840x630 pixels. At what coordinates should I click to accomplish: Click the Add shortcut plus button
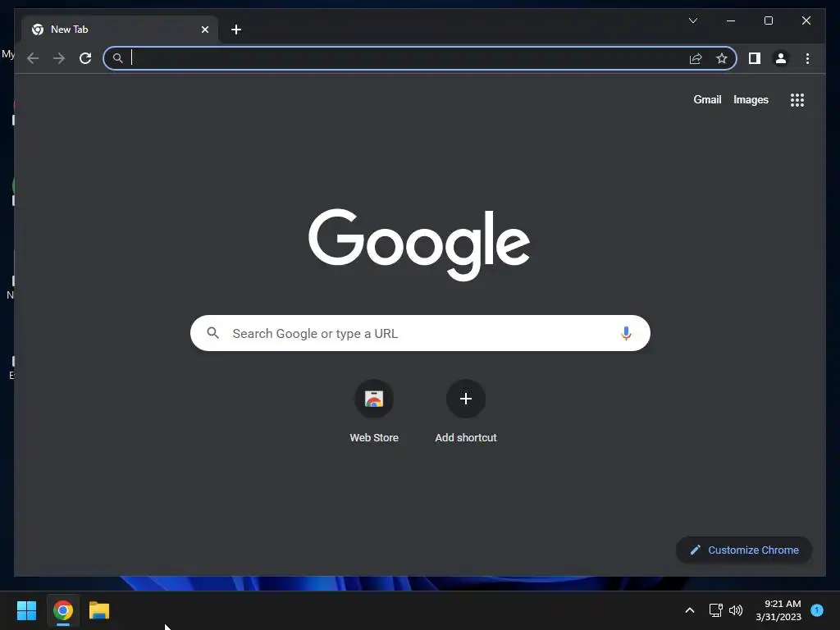[x=466, y=399]
